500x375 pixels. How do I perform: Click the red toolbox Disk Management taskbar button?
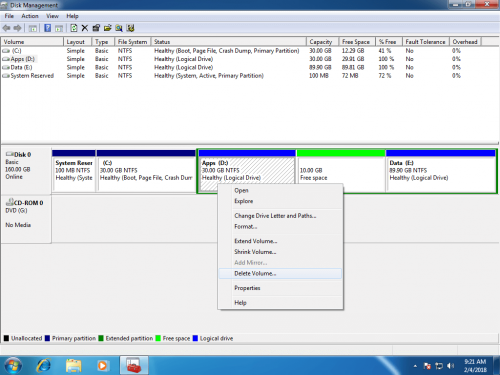tap(134, 366)
